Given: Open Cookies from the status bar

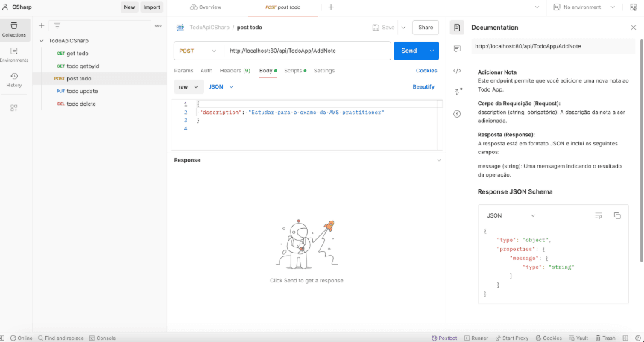Looking at the screenshot, I should pos(549,338).
